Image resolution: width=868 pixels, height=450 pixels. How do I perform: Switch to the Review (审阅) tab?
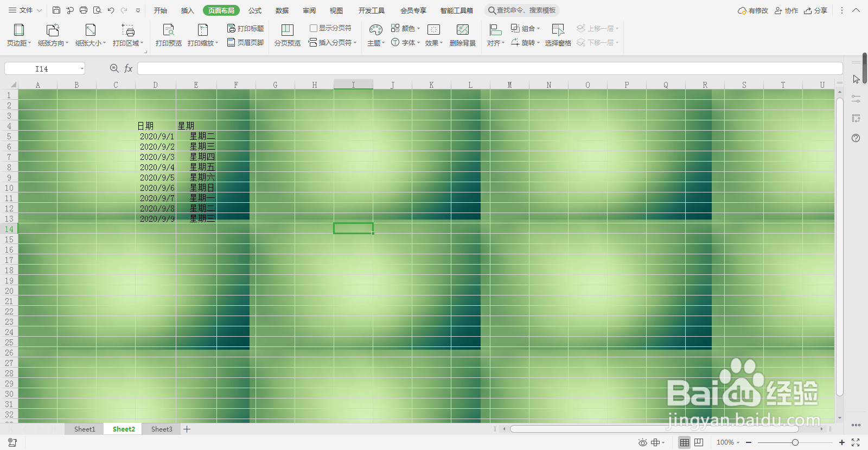tap(309, 10)
